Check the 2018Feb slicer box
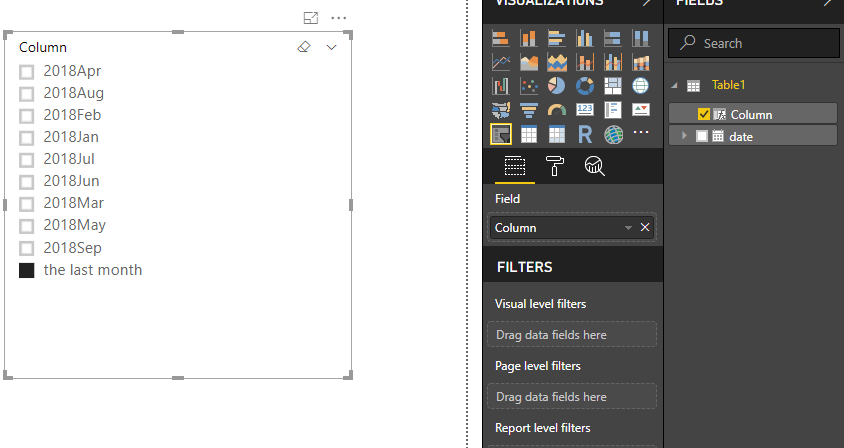This screenshot has height=448, width=844. pyautogui.click(x=26, y=116)
